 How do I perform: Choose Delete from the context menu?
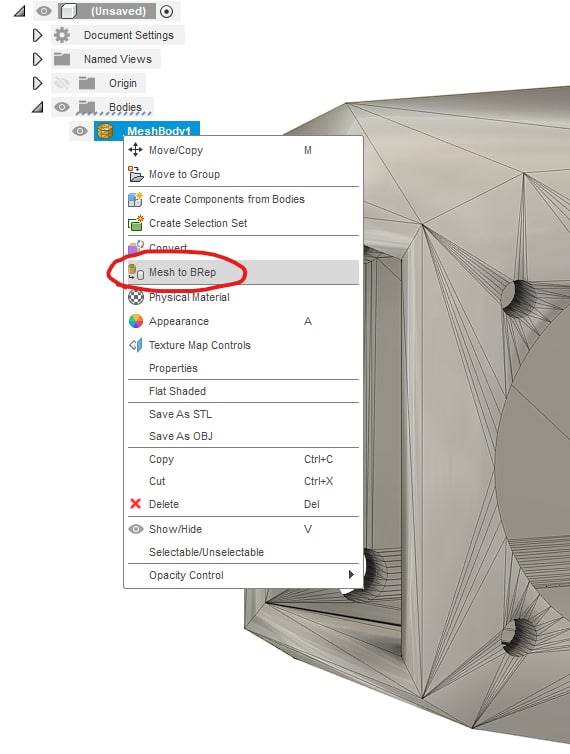click(x=243, y=504)
